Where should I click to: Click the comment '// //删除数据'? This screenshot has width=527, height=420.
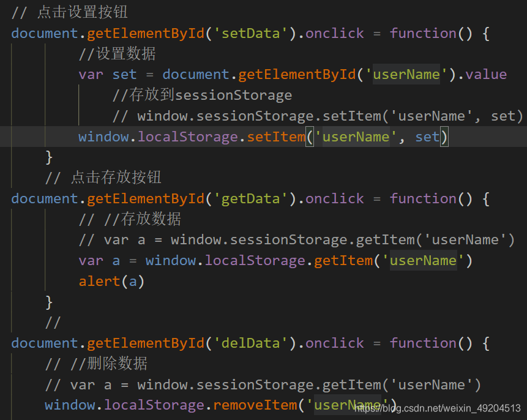point(96,364)
